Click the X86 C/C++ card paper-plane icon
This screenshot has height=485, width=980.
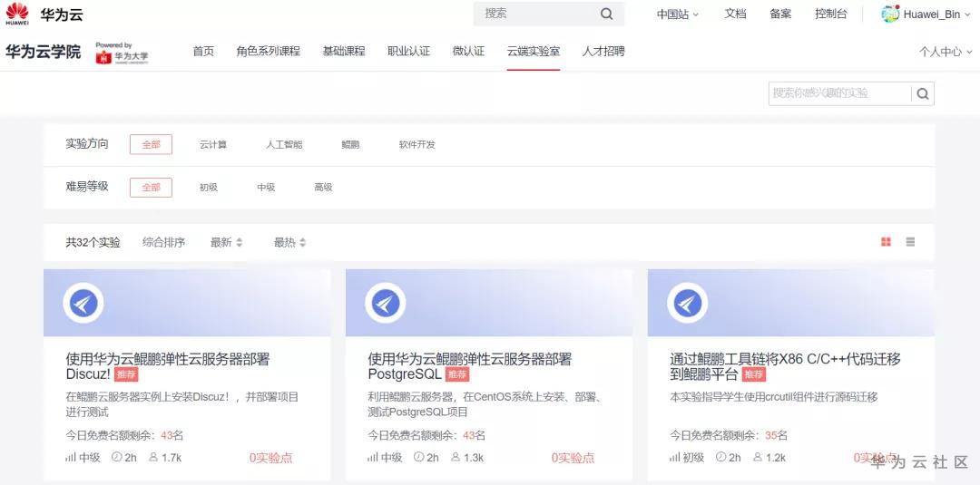tap(688, 304)
